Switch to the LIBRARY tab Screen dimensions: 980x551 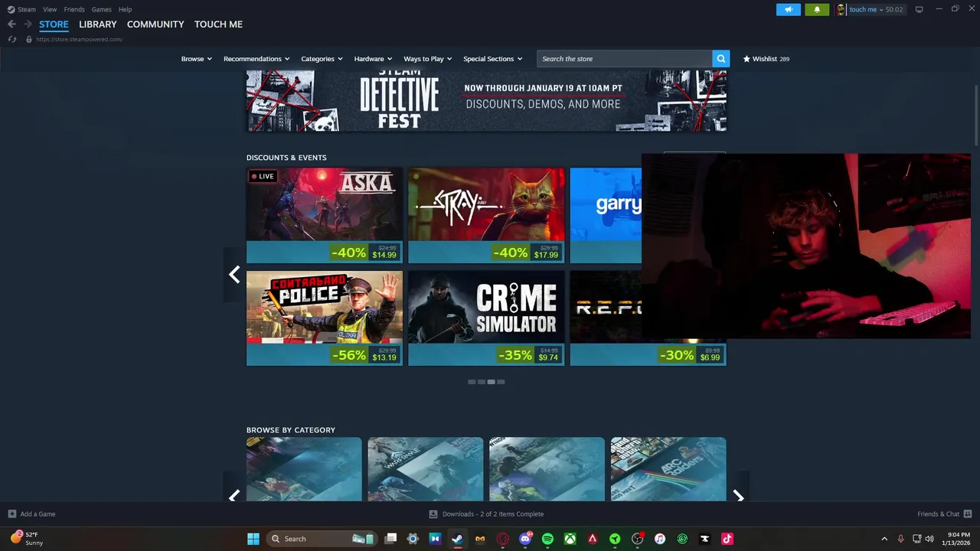pos(98,24)
